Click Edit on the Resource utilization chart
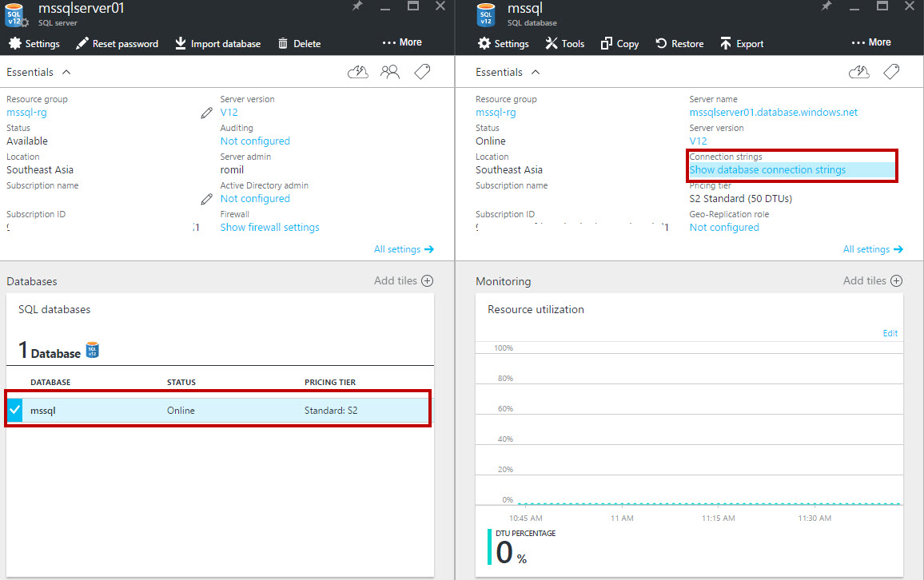924x580 pixels. tap(890, 333)
